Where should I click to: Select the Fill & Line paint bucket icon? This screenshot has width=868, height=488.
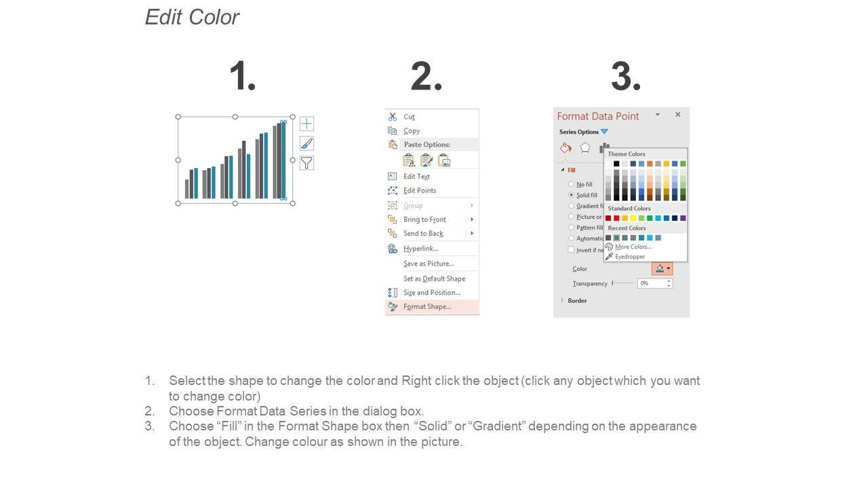(x=566, y=148)
